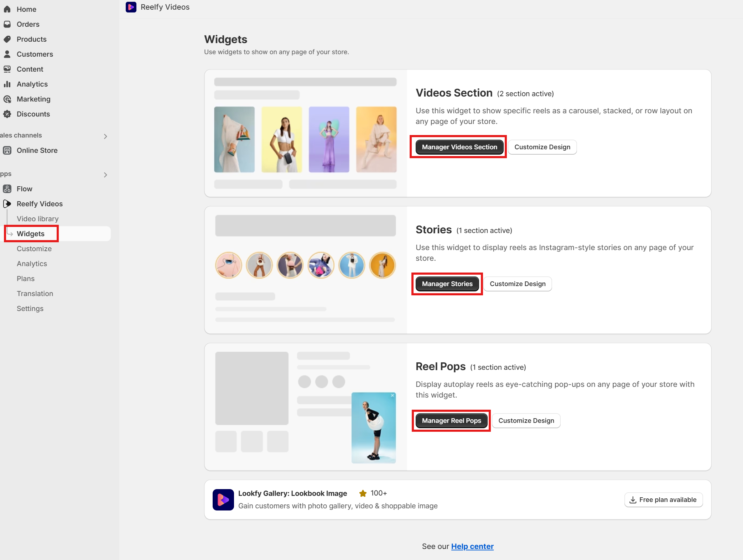Image resolution: width=743 pixels, height=560 pixels.
Task: Go to Products page
Action: pos(32,39)
